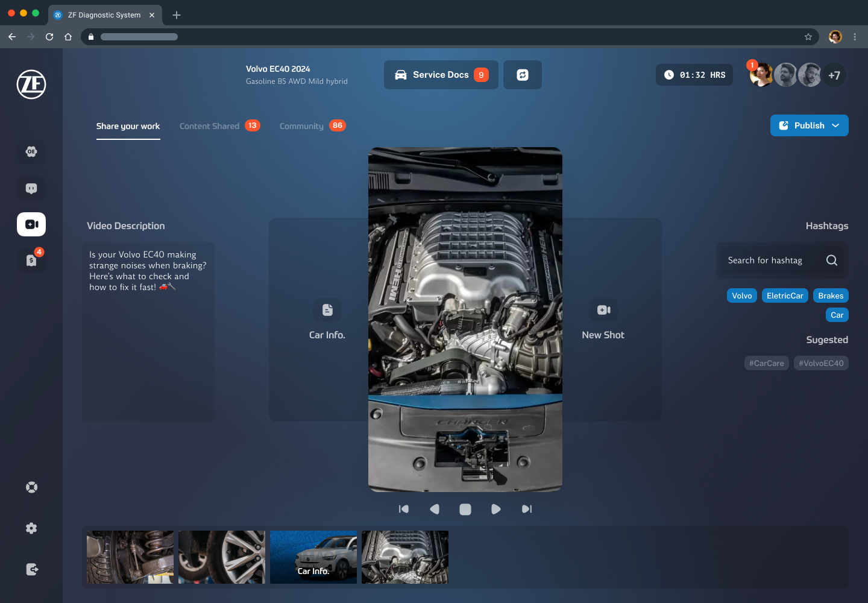Viewport: 868px width, 603px height.
Task: Click the 01:32 HRS timer
Action: (694, 75)
